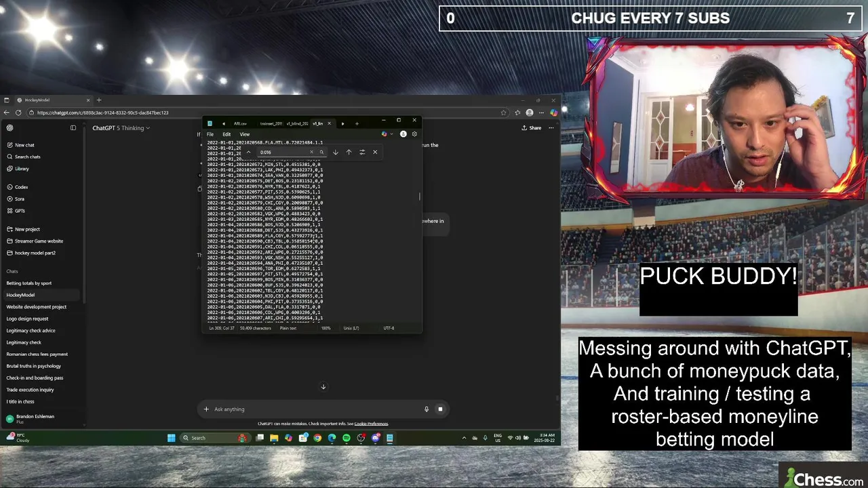This screenshot has width=868, height=488.
Task: Open Codex from the sidebar
Action: click(x=21, y=187)
